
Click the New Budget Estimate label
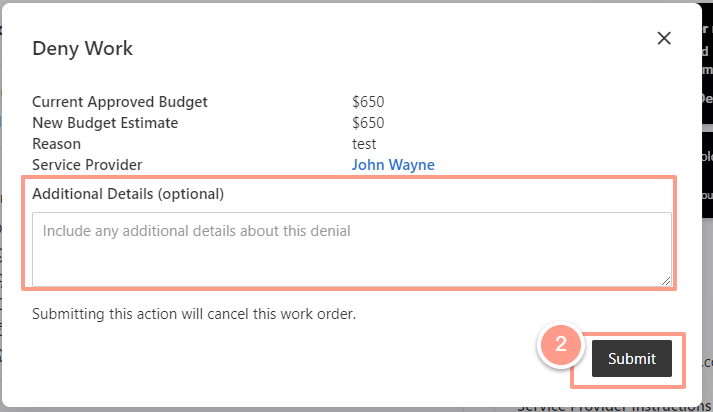click(x=105, y=123)
